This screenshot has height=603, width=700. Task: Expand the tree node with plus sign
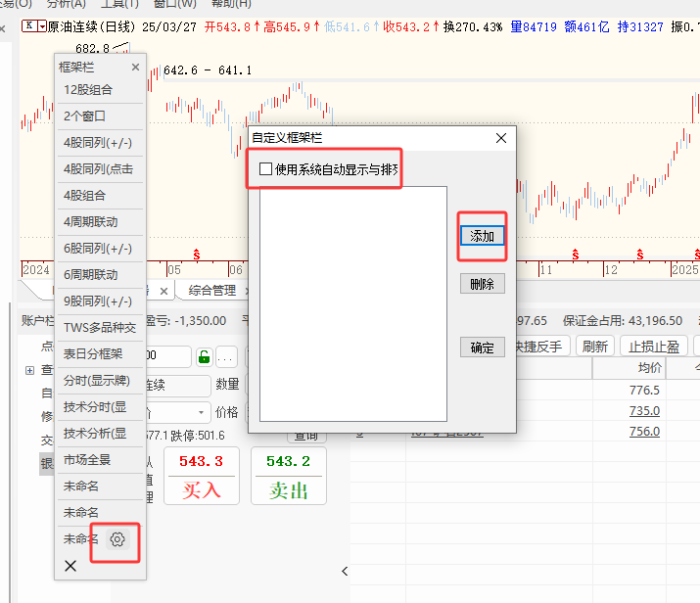tap(29, 370)
